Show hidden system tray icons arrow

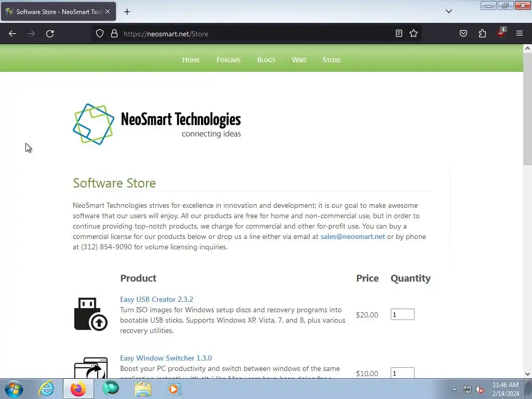point(454,389)
